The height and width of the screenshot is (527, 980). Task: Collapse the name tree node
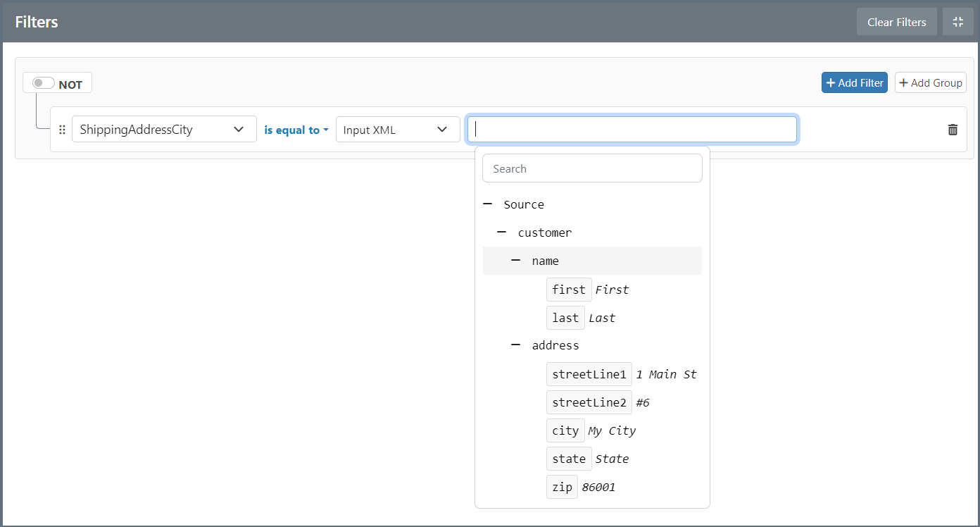516,261
